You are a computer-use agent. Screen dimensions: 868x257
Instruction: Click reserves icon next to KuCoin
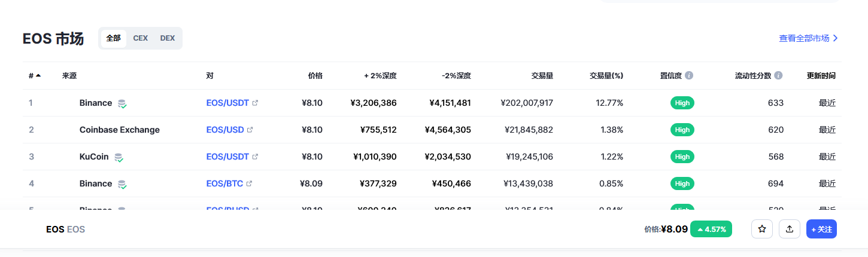pyautogui.click(x=119, y=157)
